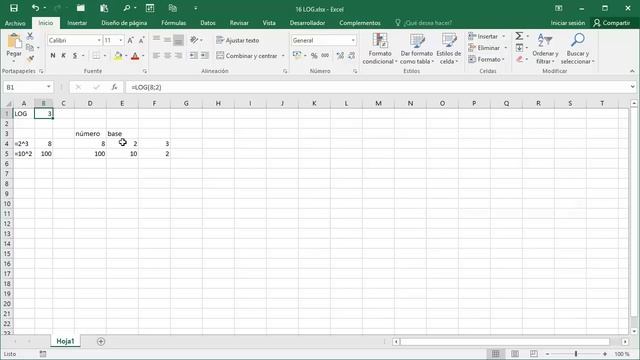This screenshot has width=640, height=360.
Task: Decrease decimal places
Action: coord(351,56)
